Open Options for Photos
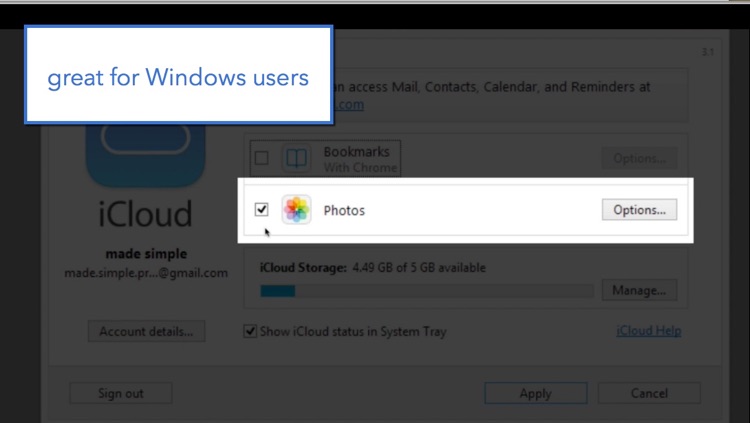 coord(639,210)
